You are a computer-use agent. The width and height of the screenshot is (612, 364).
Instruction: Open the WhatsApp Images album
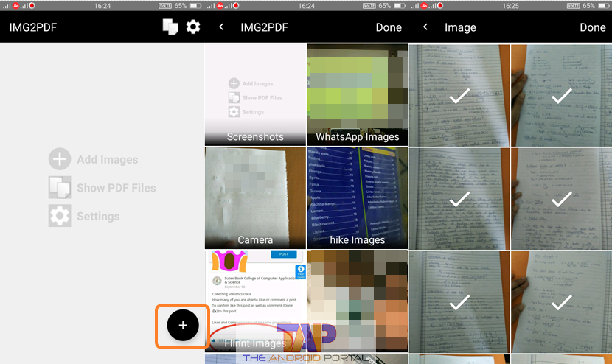(358, 94)
